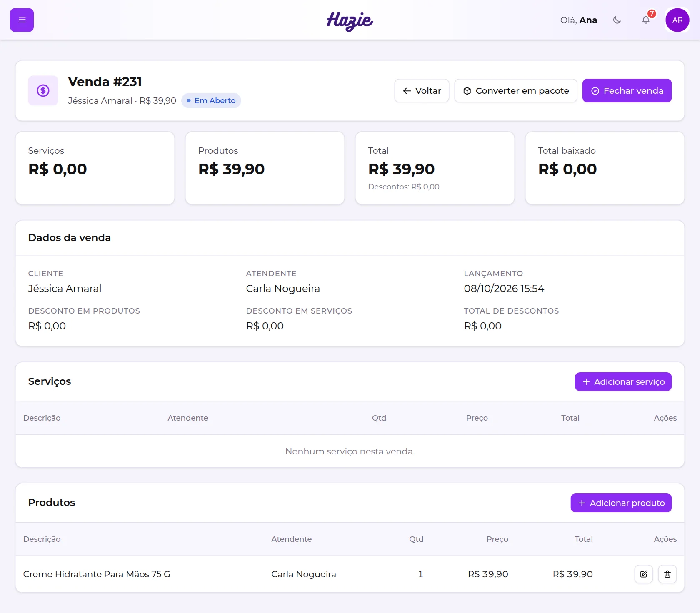Click Carla Nogueira in the products row
Image resolution: width=700 pixels, height=613 pixels.
[304, 574]
